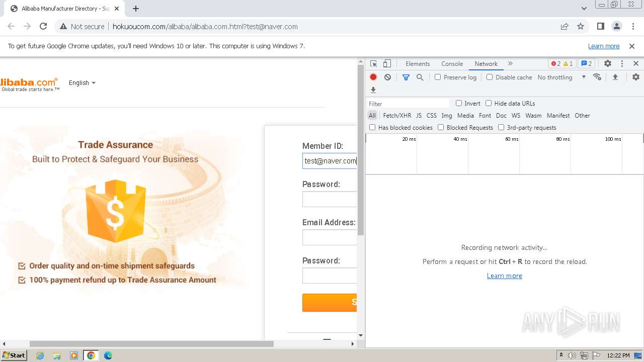Open the No throttling dropdown
The image size is (644, 362).
point(561,77)
